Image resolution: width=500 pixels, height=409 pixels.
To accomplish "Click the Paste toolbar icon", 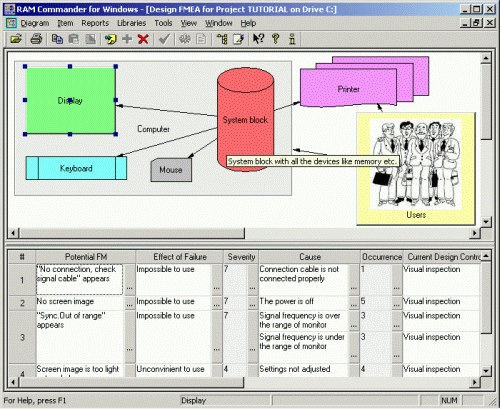I will tap(74, 39).
